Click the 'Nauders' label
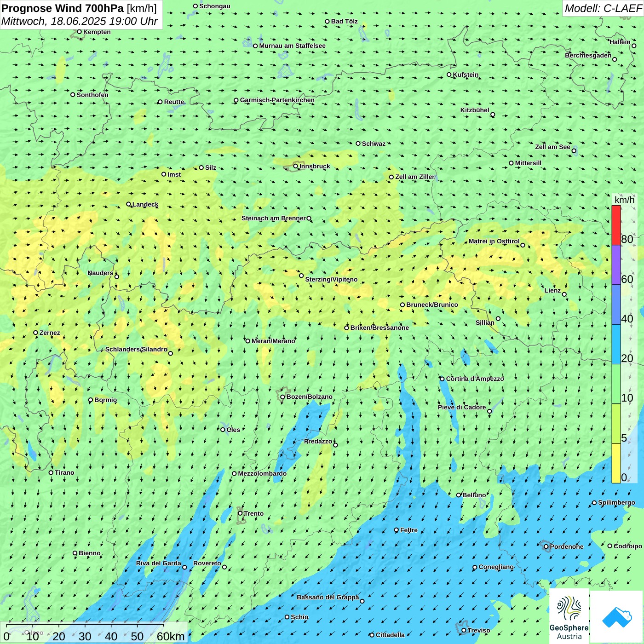This screenshot has width=644, height=644. [x=100, y=273]
